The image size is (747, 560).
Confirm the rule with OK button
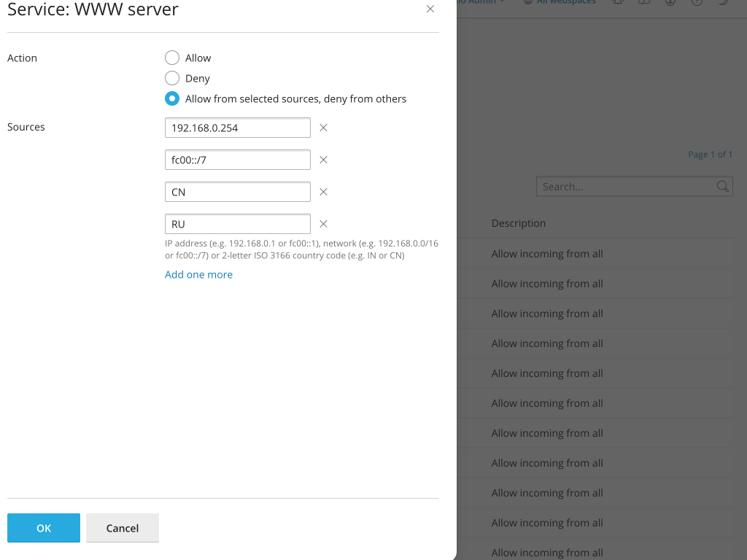44,528
